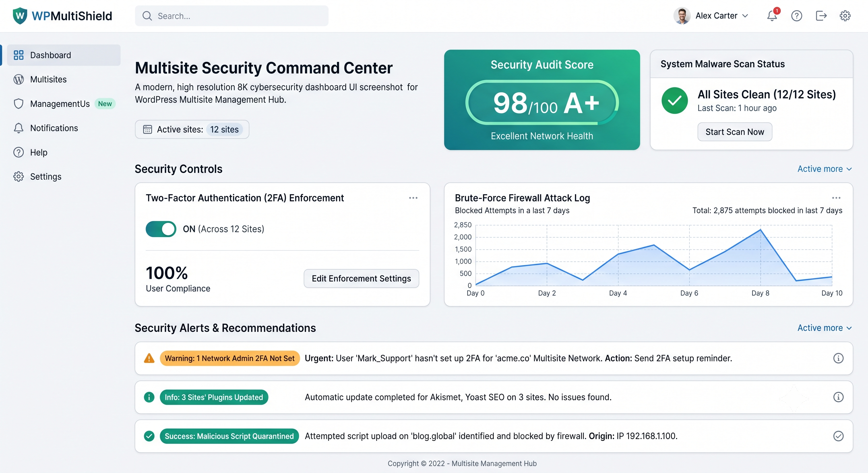The image size is (868, 473).
Task: Click the check circle on blog.global alert row
Action: pos(838,436)
